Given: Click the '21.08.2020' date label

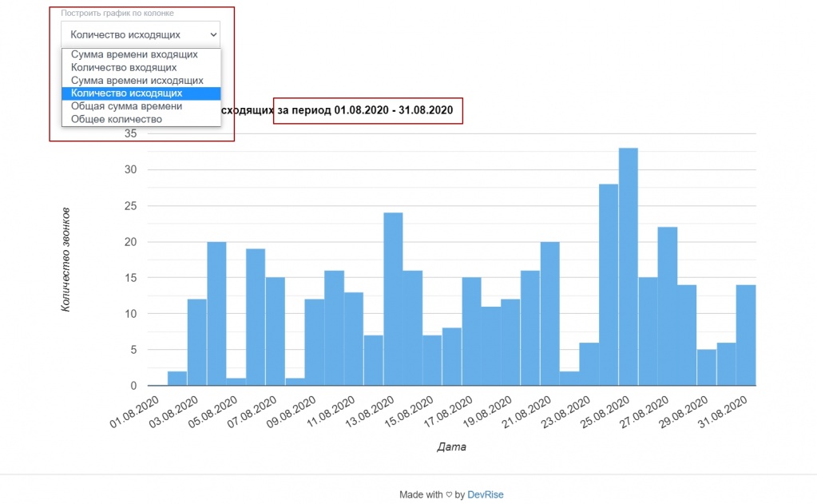Looking at the screenshot, I should (527, 412).
